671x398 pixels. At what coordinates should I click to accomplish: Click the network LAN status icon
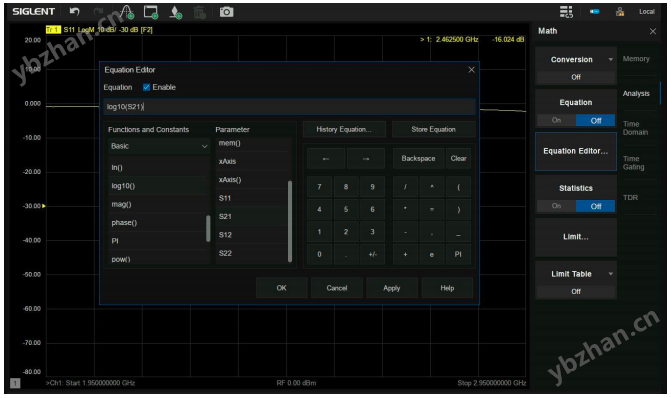pos(620,12)
